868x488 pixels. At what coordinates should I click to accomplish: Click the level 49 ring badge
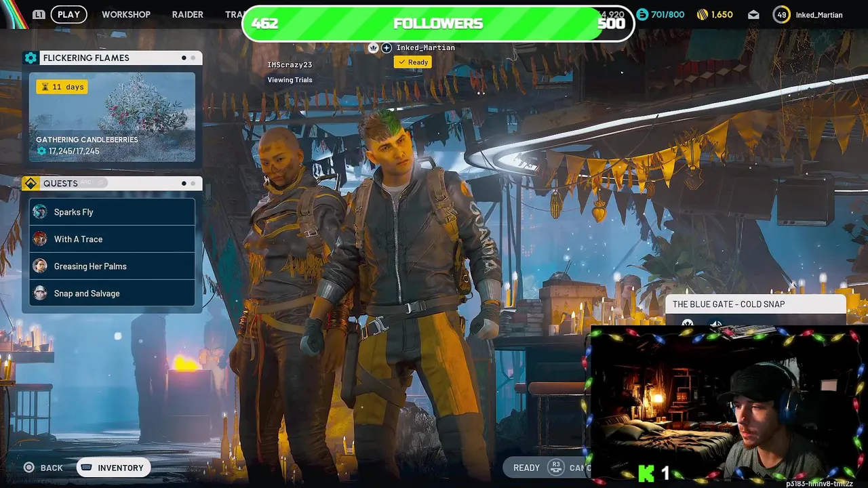click(782, 15)
